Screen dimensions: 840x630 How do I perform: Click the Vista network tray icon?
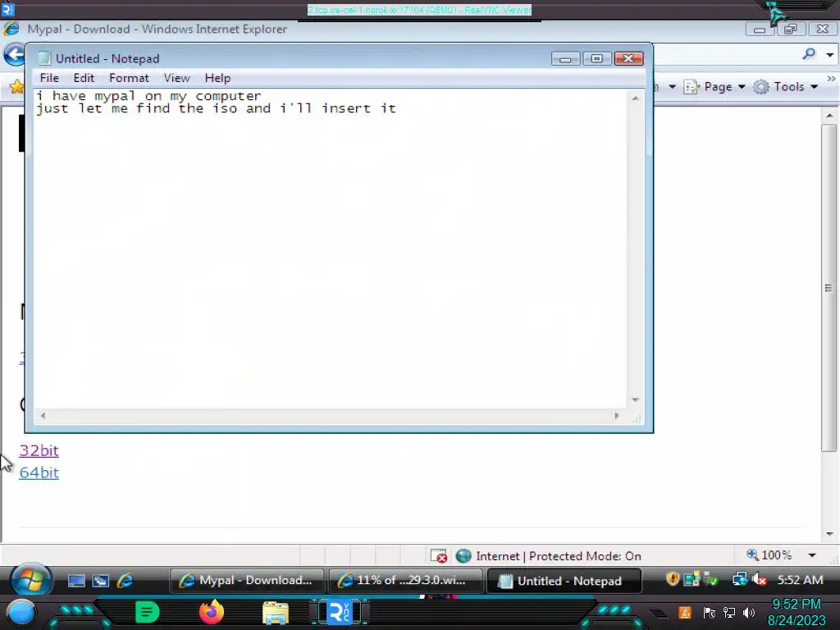(x=740, y=579)
